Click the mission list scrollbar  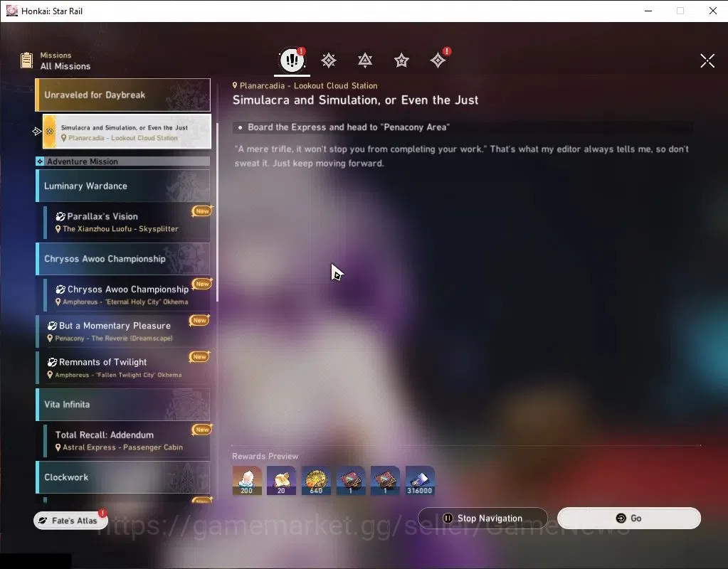tap(217, 213)
